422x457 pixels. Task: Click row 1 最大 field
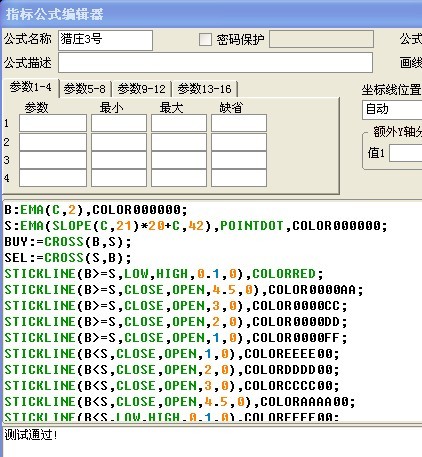(179, 123)
